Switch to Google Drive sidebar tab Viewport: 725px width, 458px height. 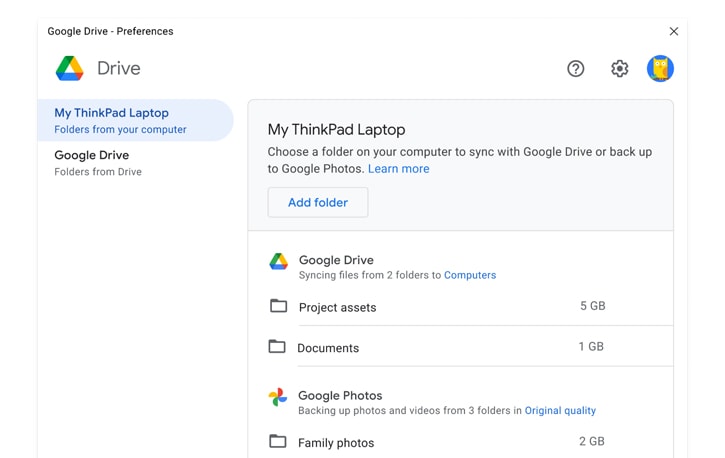coord(135,163)
